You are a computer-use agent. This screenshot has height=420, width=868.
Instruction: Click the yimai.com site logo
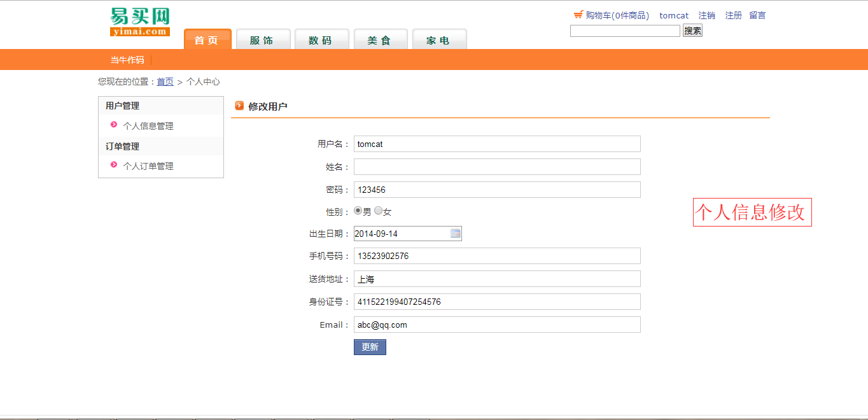(x=140, y=22)
